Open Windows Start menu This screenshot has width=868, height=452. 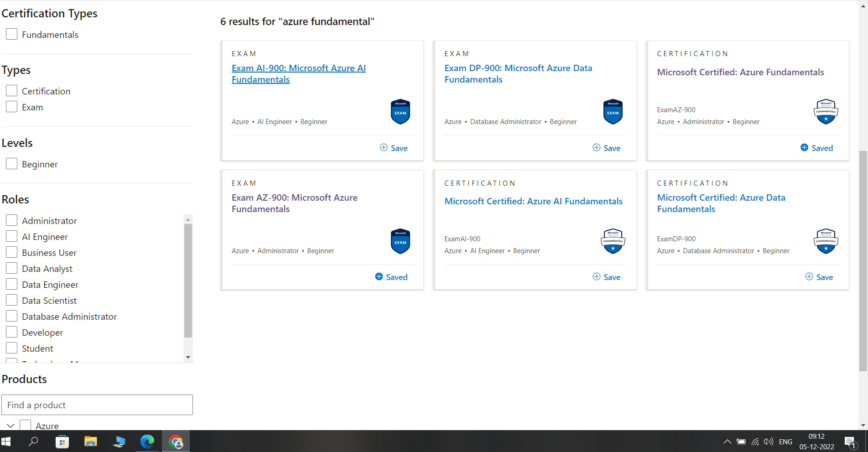click(x=6, y=442)
